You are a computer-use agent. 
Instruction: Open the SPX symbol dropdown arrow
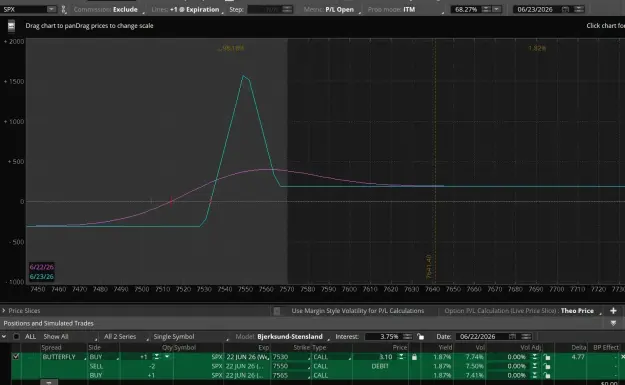[x=51, y=9]
